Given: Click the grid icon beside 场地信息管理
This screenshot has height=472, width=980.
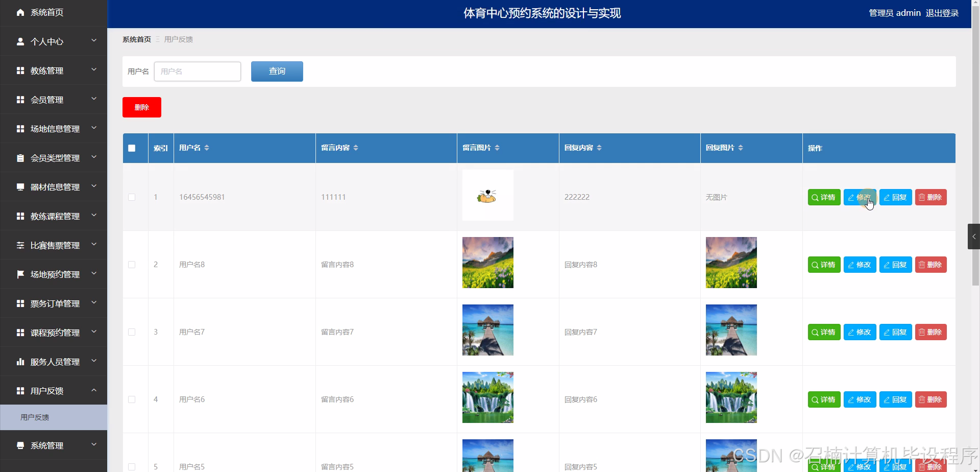Looking at the screenshot, I should pos(20,129).
